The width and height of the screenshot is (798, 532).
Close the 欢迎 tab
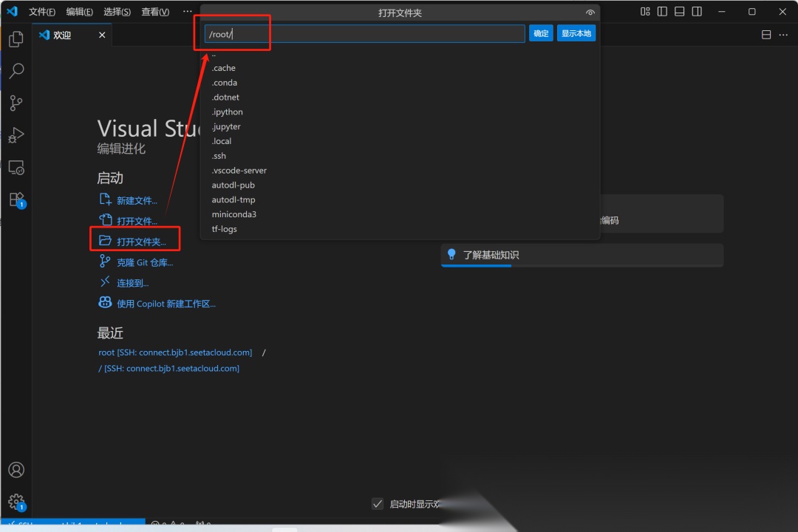[102, 35]
